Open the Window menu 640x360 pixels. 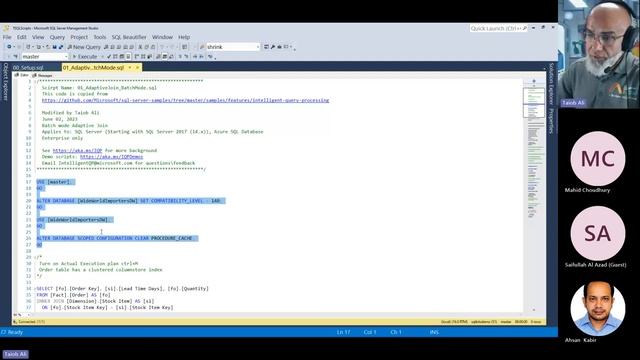coord(162,37)
